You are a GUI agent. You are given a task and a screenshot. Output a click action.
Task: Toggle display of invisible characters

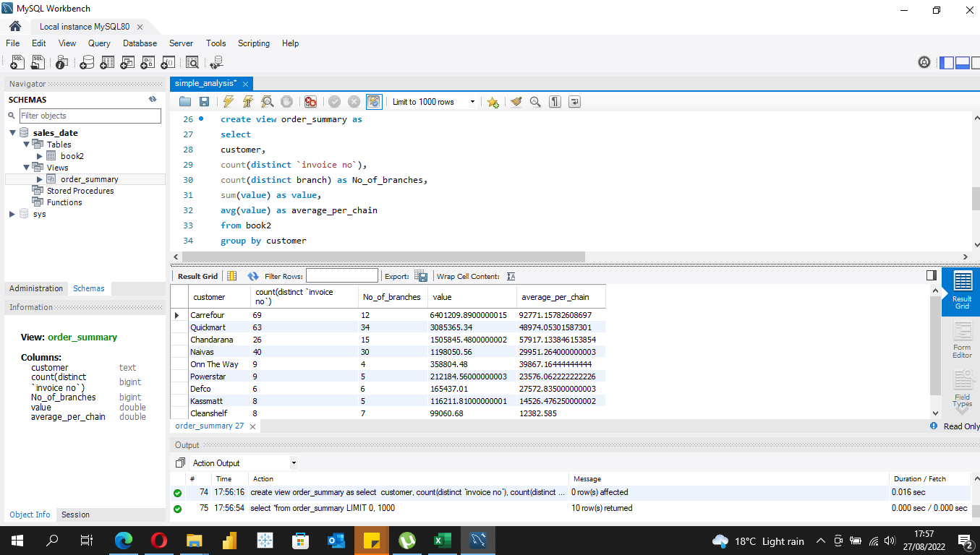pyautogui.click(x=554, y=101)
